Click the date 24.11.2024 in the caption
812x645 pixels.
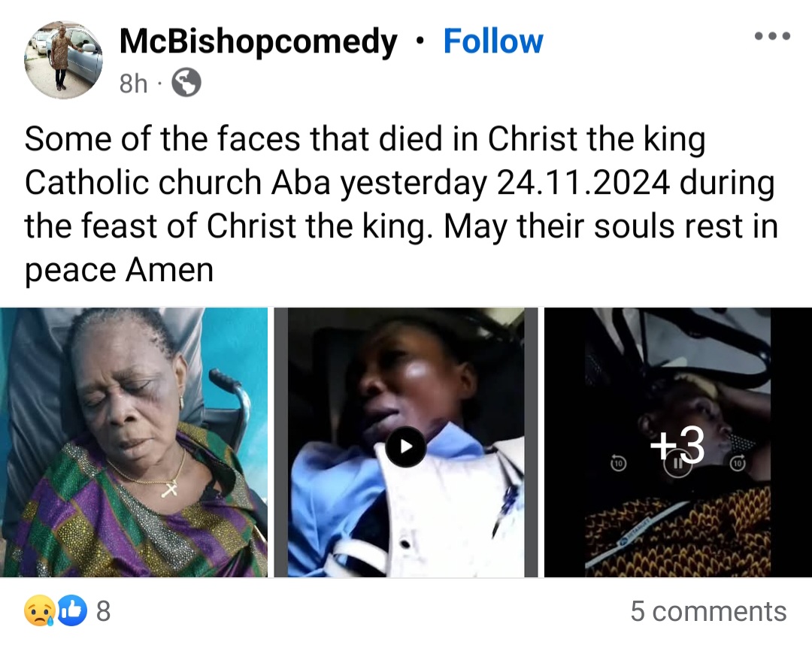(x=583, y=183)
